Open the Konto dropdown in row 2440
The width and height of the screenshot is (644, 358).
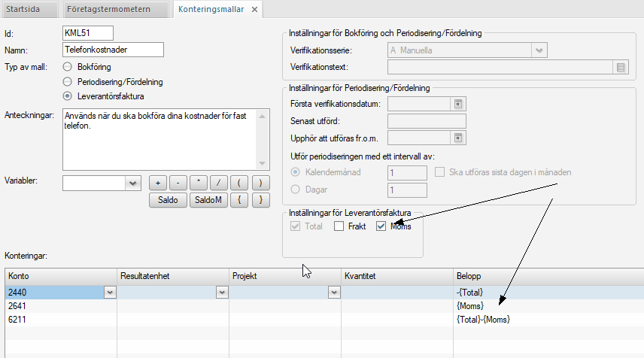pyautogui.click(x=110, y=293)
